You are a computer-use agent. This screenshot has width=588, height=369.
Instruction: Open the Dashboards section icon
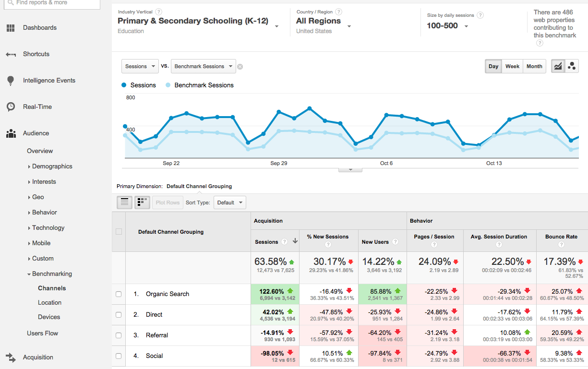point(10,27)
